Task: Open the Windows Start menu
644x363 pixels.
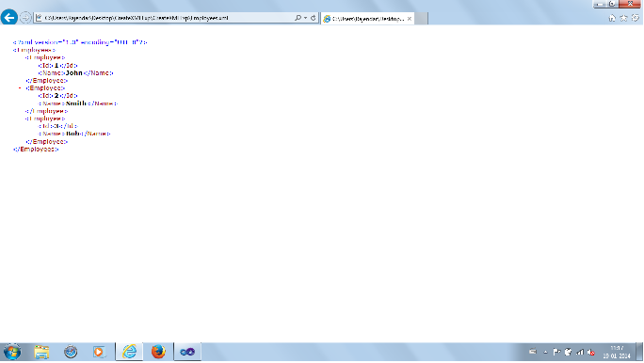Action: 12,352
